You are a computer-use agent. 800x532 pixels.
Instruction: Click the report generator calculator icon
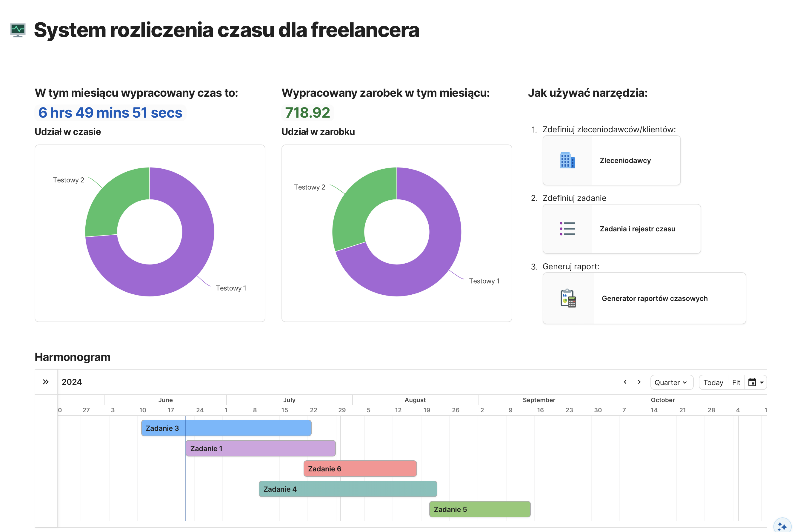(568, 298)
